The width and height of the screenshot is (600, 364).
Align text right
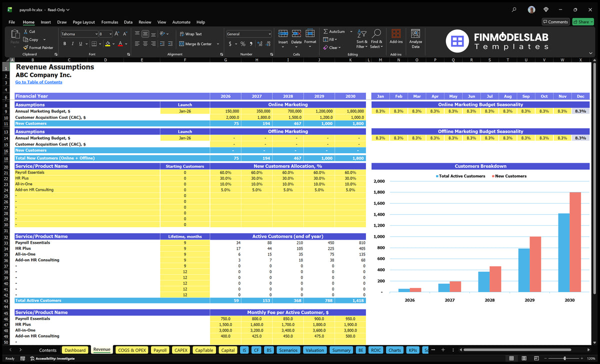153,44
